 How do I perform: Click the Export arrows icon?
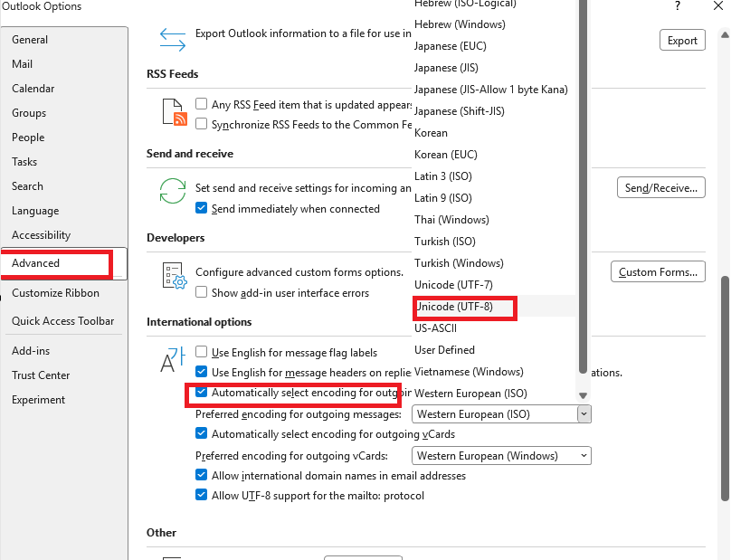point(173,40)
